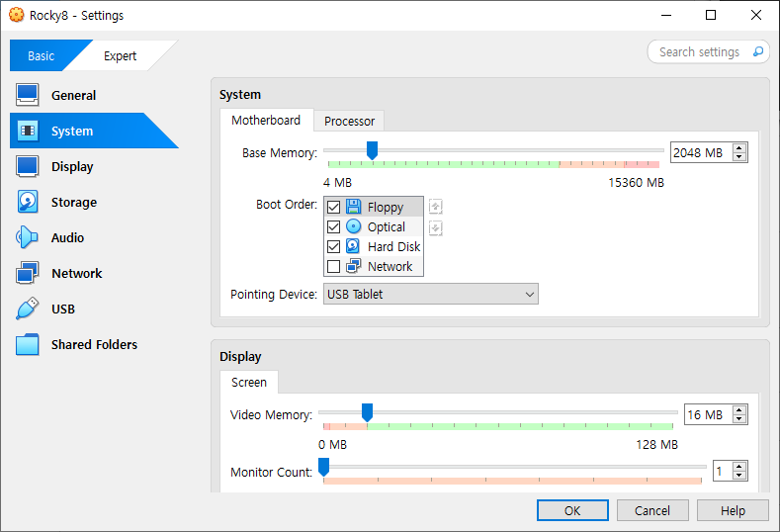Click the Network icon in boot order list
This screenshot has width=780, height=532.
[x=353, y=266]
